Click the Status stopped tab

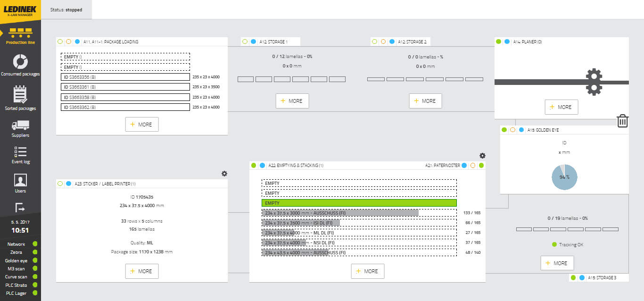point(66,9)
